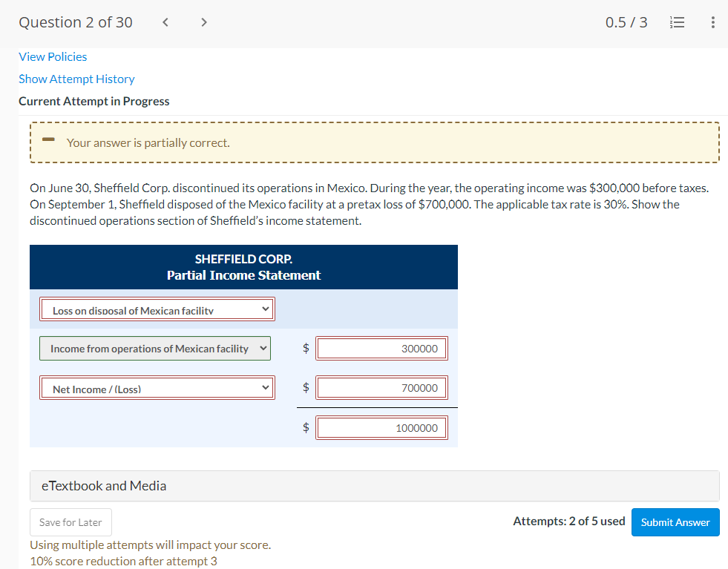
Task: Go to the previous question with the left chevron
Action: [x=165, y=22]
